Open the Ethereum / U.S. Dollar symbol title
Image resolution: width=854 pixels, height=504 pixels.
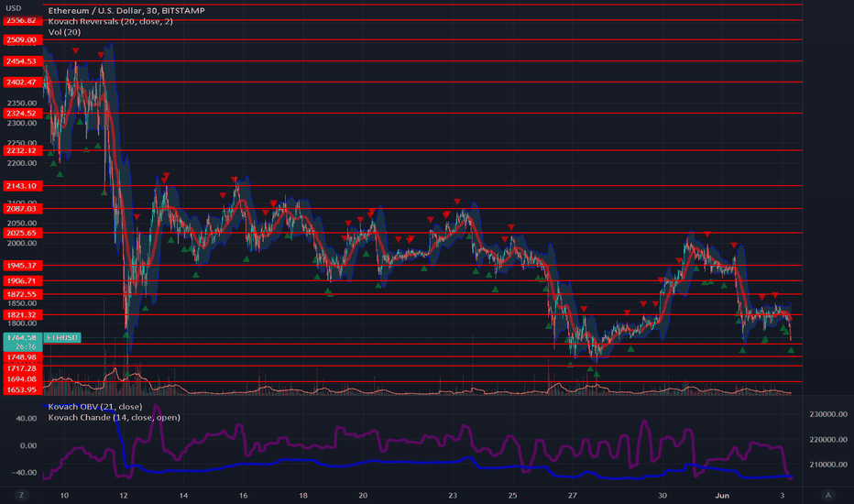pyautogui.click(x=126, y=10)
